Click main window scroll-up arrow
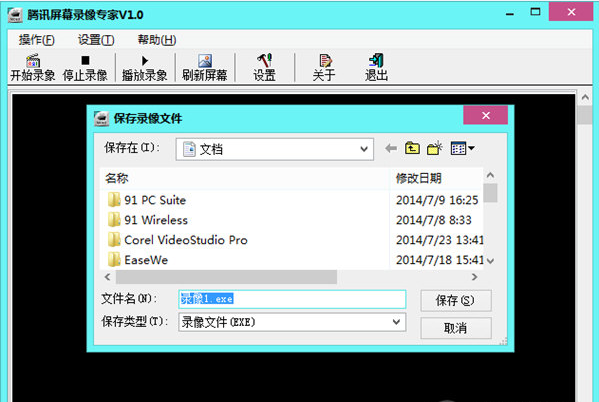This screenshot has height=402, width=599. click(585, 97)
